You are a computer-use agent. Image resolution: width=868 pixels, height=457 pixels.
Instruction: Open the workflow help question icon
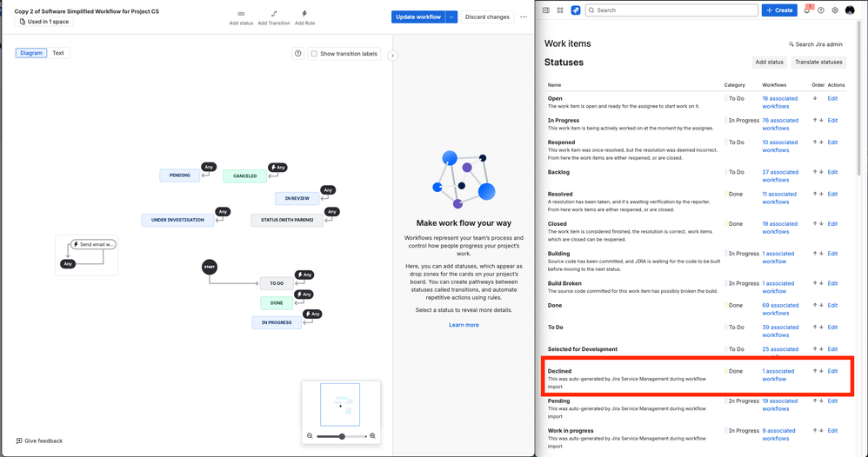click(297, 54)
